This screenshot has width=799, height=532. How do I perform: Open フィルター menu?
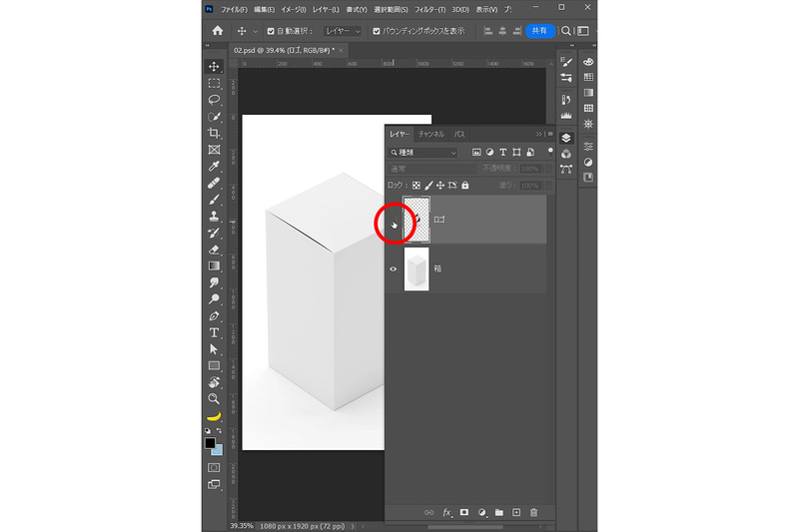point(430,10)
